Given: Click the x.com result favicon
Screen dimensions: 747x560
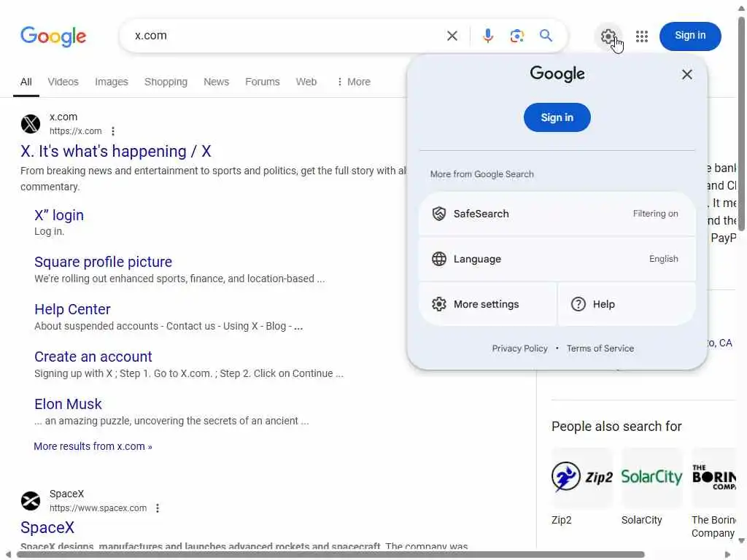Looking at the screenshot, I should 31,124.
